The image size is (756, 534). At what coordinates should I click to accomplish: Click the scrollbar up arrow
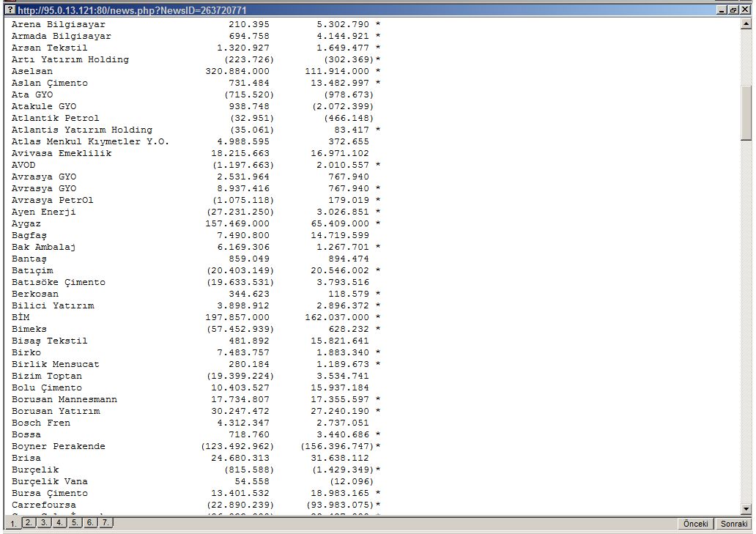746,23
